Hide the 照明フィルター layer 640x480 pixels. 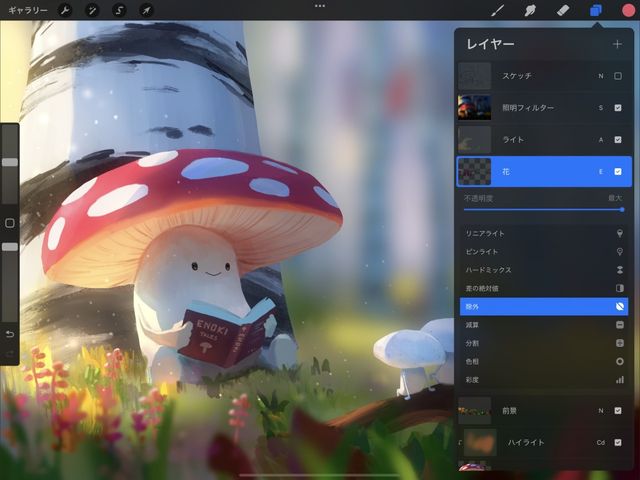(x=618, y=108)
